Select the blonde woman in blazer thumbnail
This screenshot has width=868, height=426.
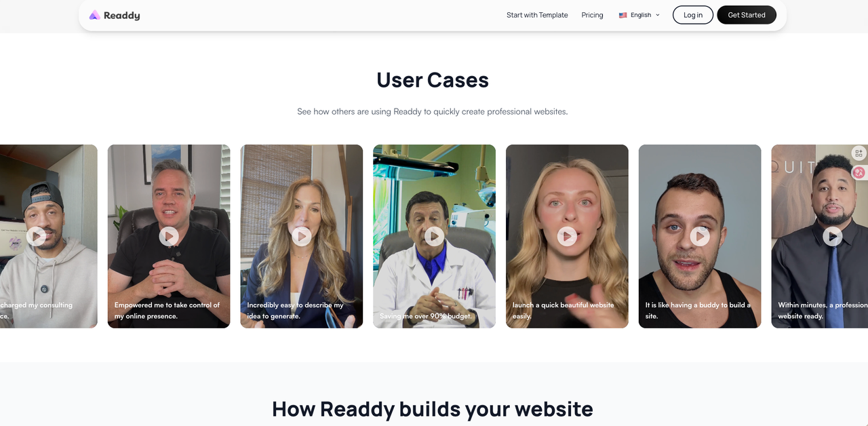pos(302,236)
